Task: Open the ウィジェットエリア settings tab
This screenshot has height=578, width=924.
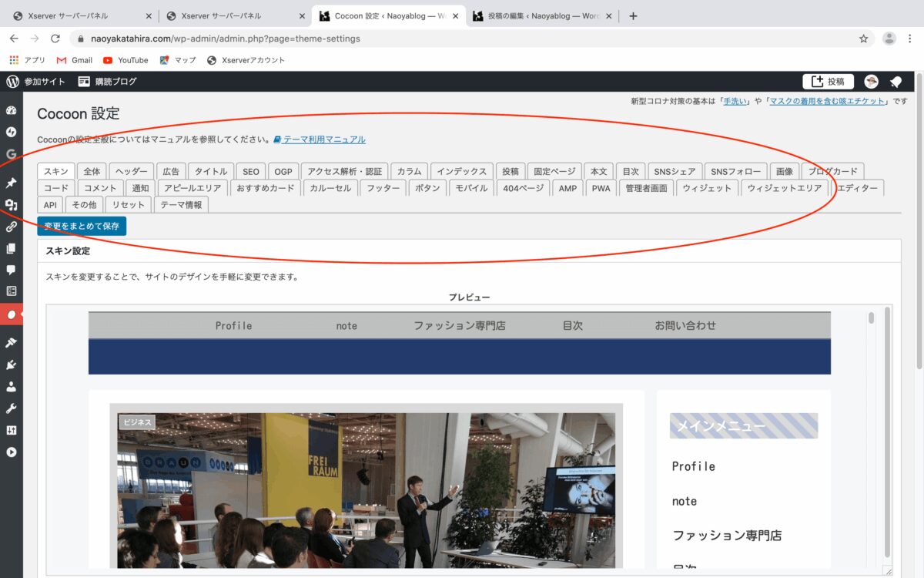Action: (x=785, y=188)
